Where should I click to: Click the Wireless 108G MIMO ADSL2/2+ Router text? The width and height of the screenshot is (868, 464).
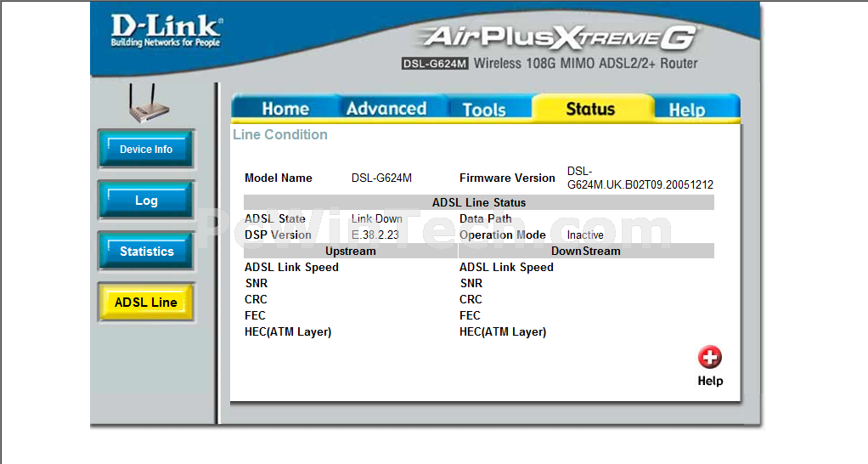[x=586, y=63]
